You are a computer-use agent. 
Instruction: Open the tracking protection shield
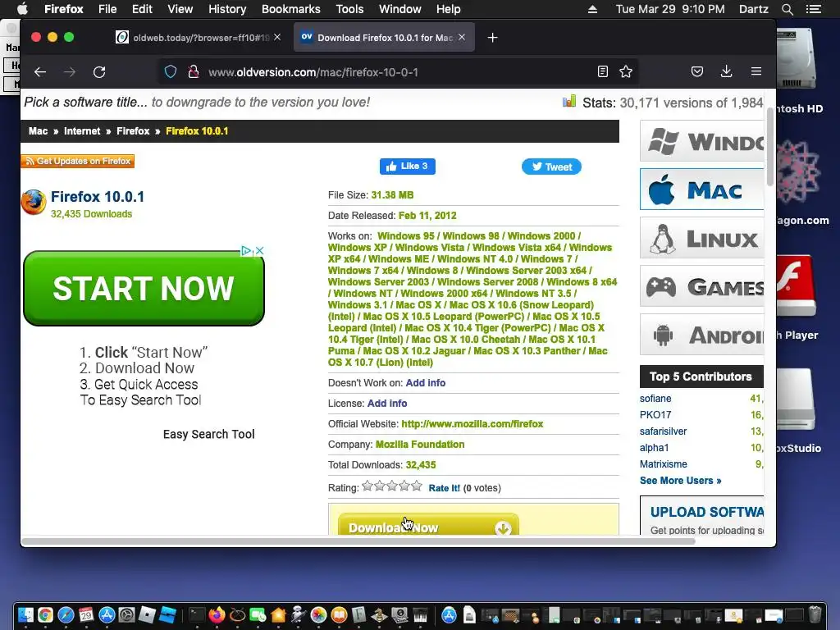[171, 72]
